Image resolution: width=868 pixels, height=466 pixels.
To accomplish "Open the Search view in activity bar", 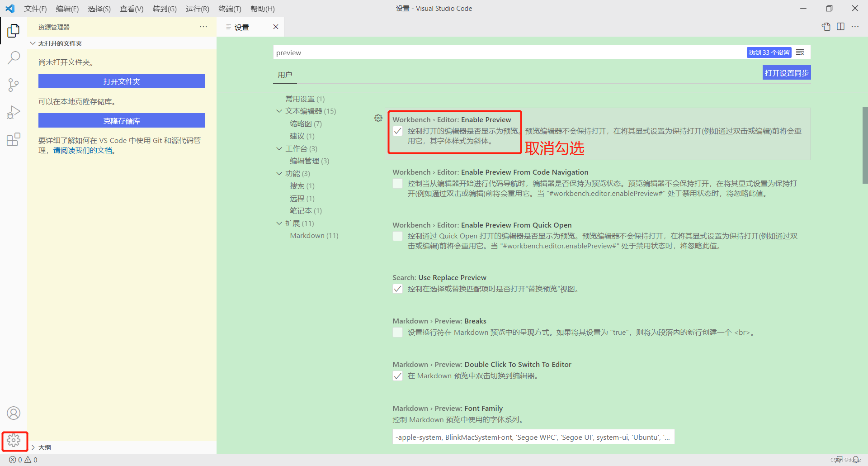I will tap(14, 58).
